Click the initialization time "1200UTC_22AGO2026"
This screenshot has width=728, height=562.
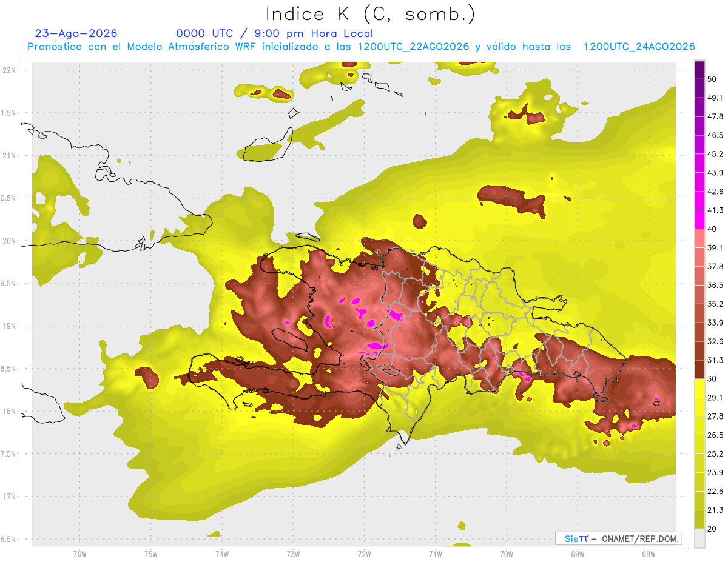(414, 47)
